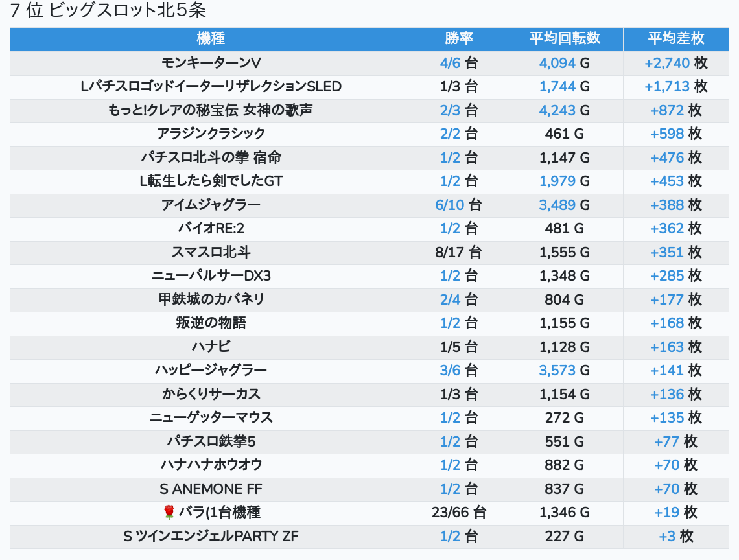Click average spins 1,346 G
Viewport: 739px width, 560px height.
tap(564, 513)
